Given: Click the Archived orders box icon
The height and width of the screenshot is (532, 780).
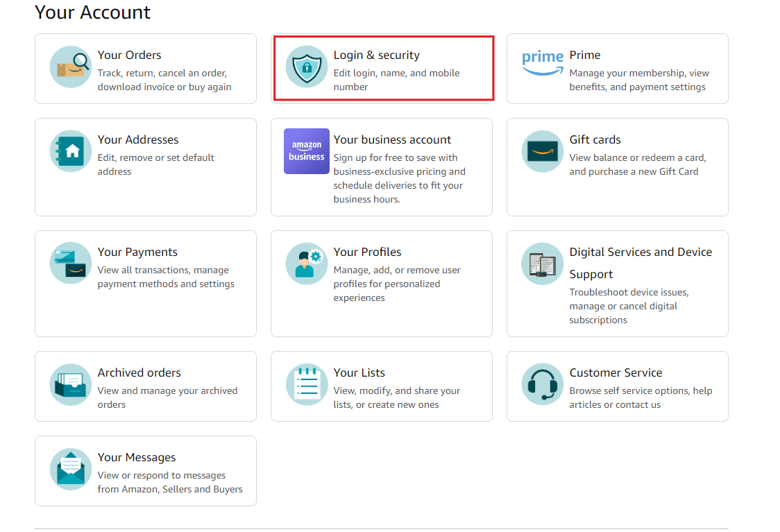Looking at the screenshot, I should click(x=71, y=384).
